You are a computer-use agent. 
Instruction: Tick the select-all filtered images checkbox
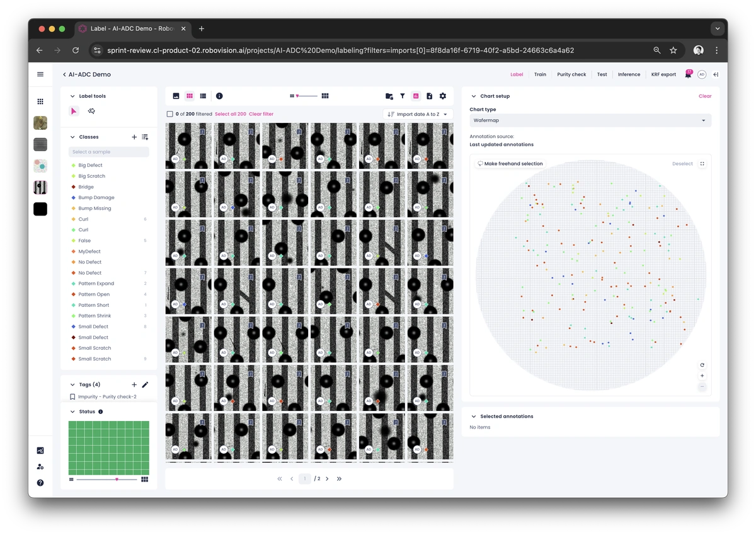(x=169, y=114)
